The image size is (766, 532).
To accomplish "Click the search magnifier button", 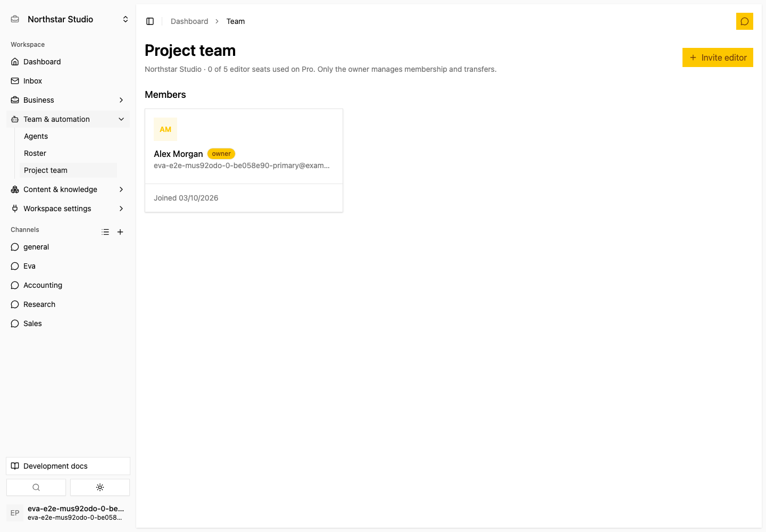I will (x=36, y=487).
